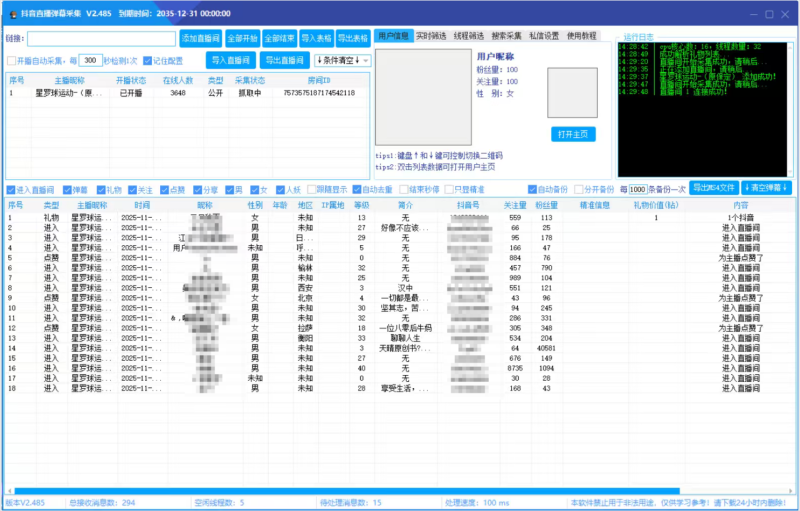The width and height of the screenshot is (800, 511).
Task: Click the 链接 input field
Action: tap(102, 38)
